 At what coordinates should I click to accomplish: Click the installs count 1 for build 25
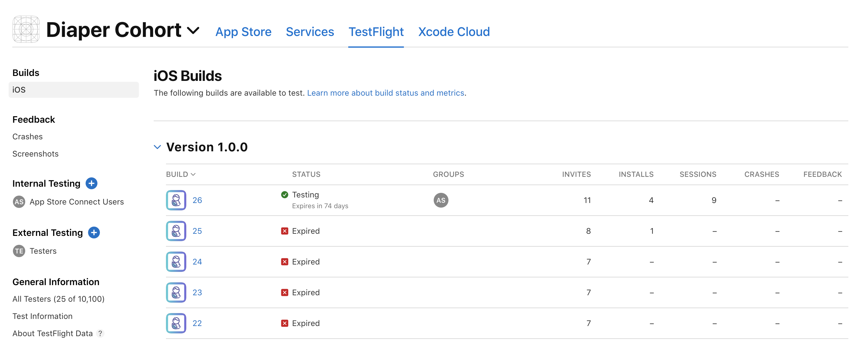(x=652, y=231)
